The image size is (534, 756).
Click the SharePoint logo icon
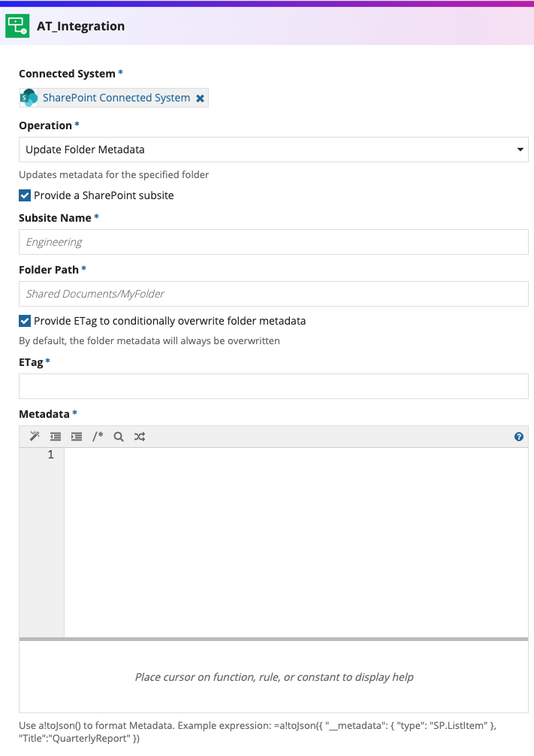pos(29,98)
